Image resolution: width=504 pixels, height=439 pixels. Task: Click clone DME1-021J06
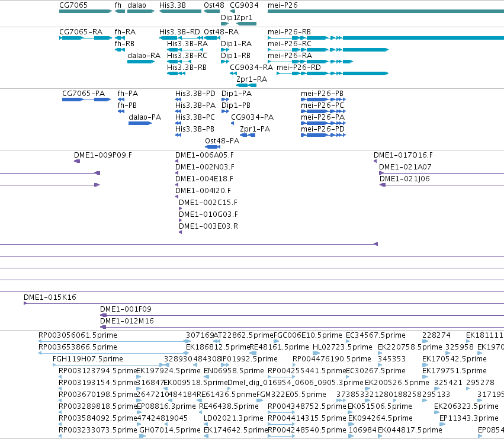pos(405,179)
